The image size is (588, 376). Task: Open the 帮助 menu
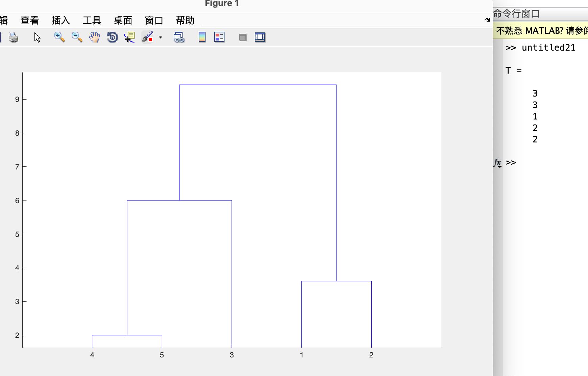[x=185, y=20]
